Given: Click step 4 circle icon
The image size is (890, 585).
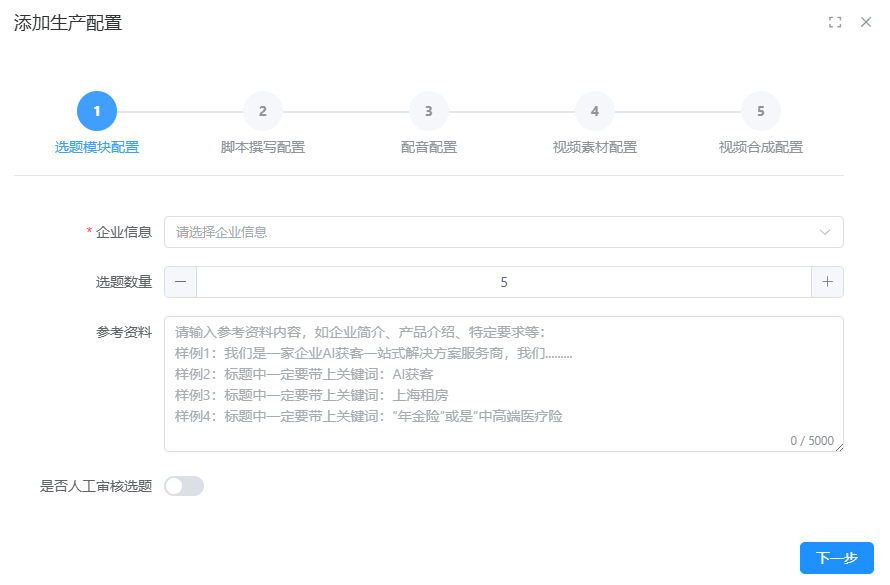Looking at the screenshot, I should point(595,111).
